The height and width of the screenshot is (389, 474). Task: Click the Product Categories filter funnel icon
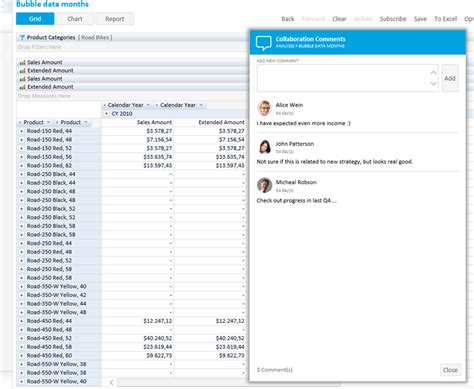click(22, 37)
